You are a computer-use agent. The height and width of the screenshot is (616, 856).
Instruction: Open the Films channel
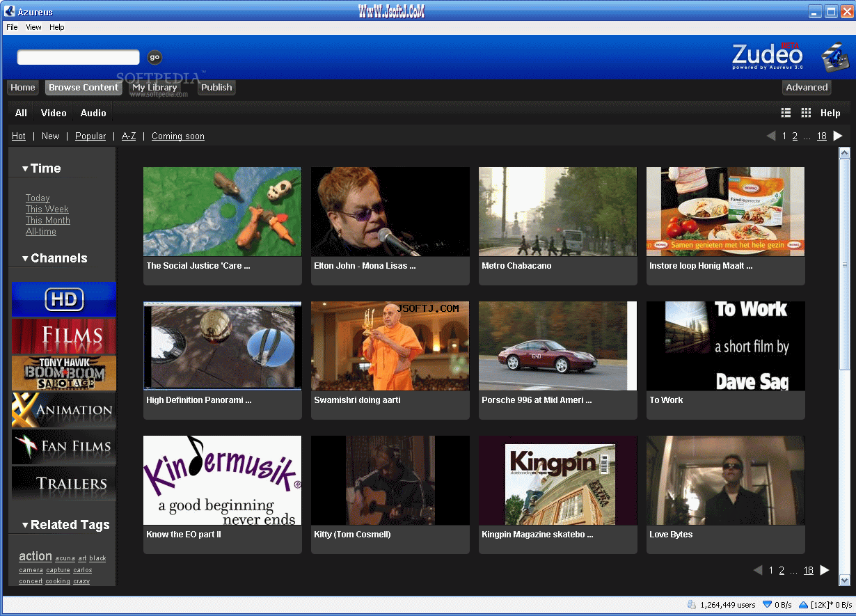point(64,336)
